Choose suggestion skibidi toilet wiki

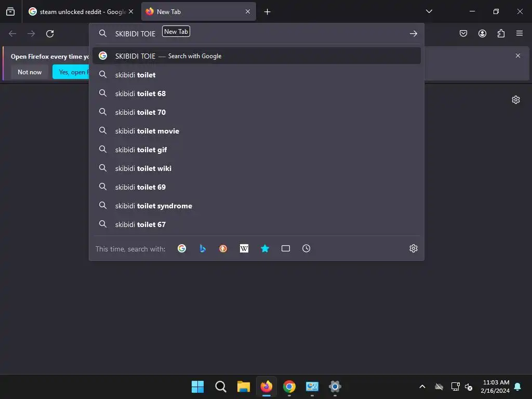(257, 168)
